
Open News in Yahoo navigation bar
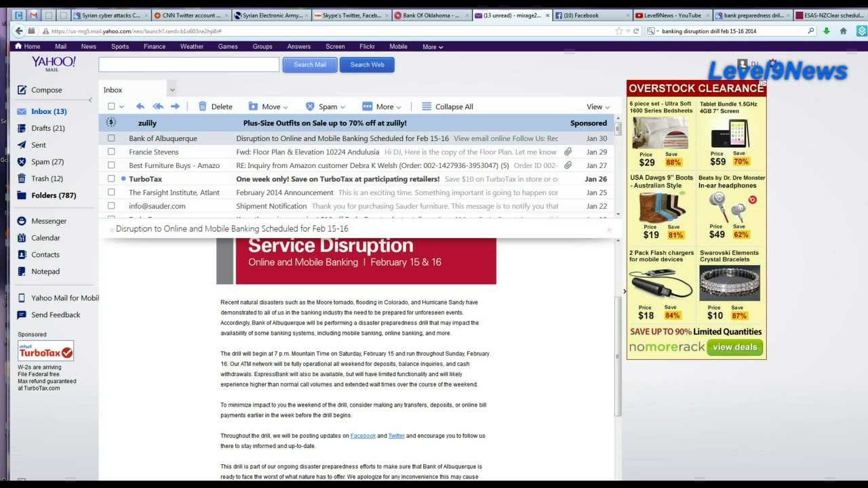point(88,47)
